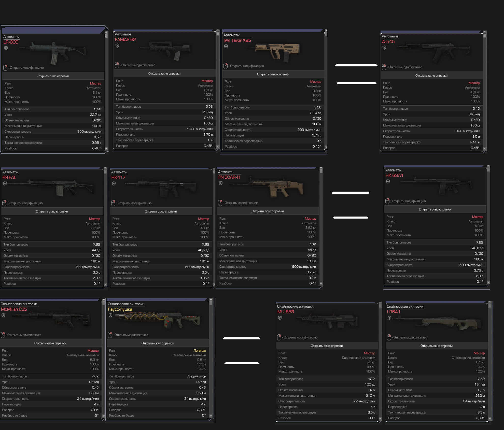Click the "4,1 кг" weight on HK417 card
The height and width of the screenshot is (430, 504).
pyautogui.click(x=205, y=228)
